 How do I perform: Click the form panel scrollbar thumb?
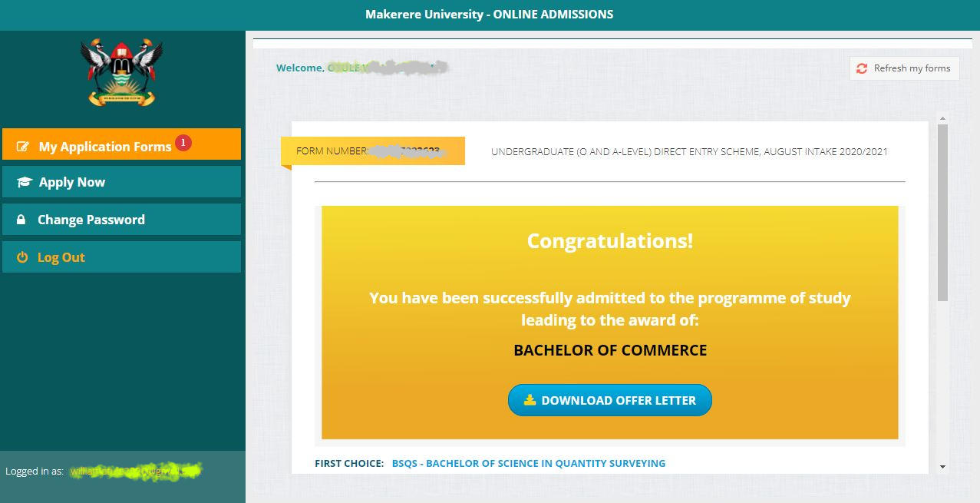click(x=942, y=213)
